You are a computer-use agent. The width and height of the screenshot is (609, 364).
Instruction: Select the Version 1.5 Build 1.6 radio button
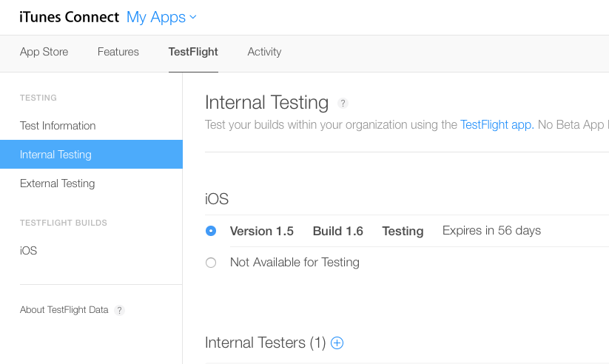(211, 231)
